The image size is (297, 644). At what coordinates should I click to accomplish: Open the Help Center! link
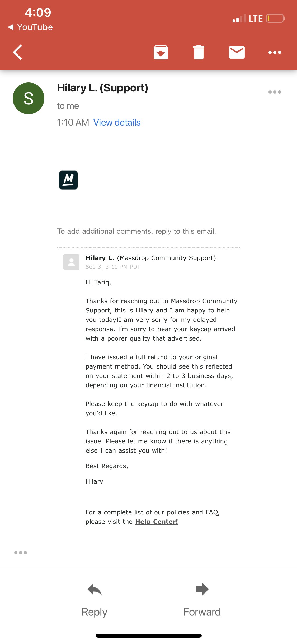coord(157,522)
